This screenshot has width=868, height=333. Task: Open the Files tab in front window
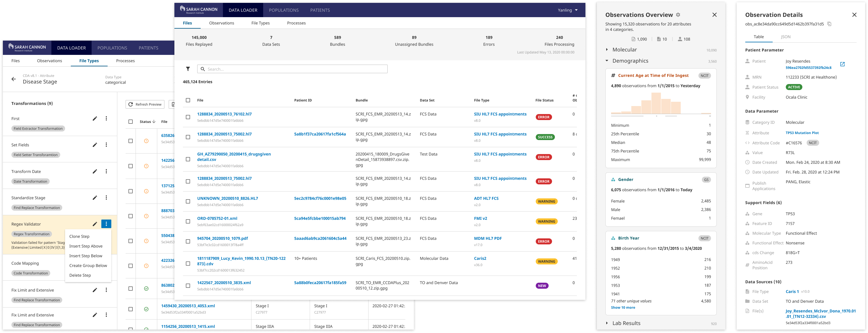(187, 23)
